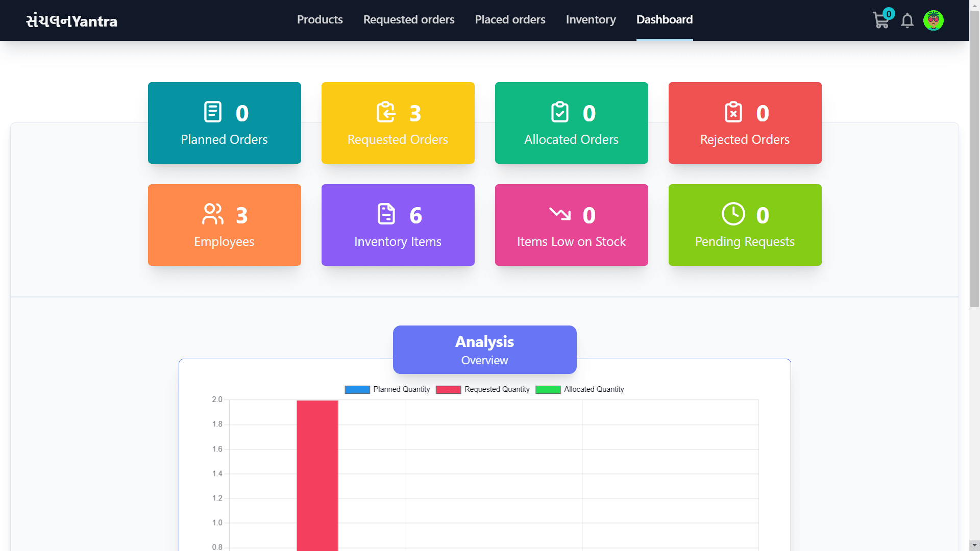The image size is (980, 551).
Task: Click the Planned Orders icon
Action: tap(212, 111)
